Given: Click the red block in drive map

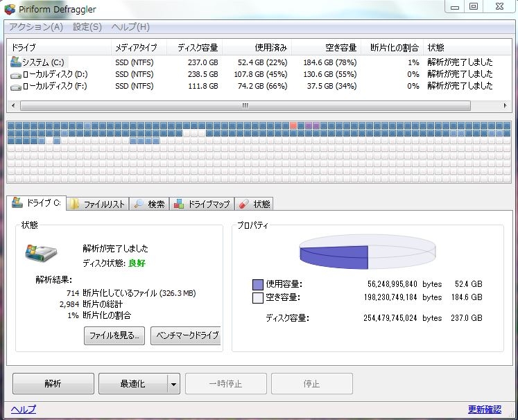Looking at the screenshot, I should point(293,125).
